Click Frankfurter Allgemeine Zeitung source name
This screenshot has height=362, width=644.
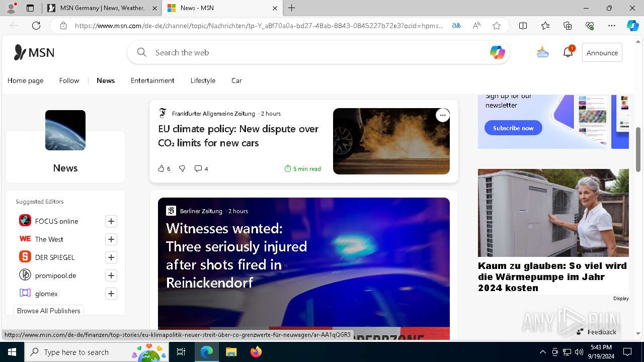click(213, 114)
